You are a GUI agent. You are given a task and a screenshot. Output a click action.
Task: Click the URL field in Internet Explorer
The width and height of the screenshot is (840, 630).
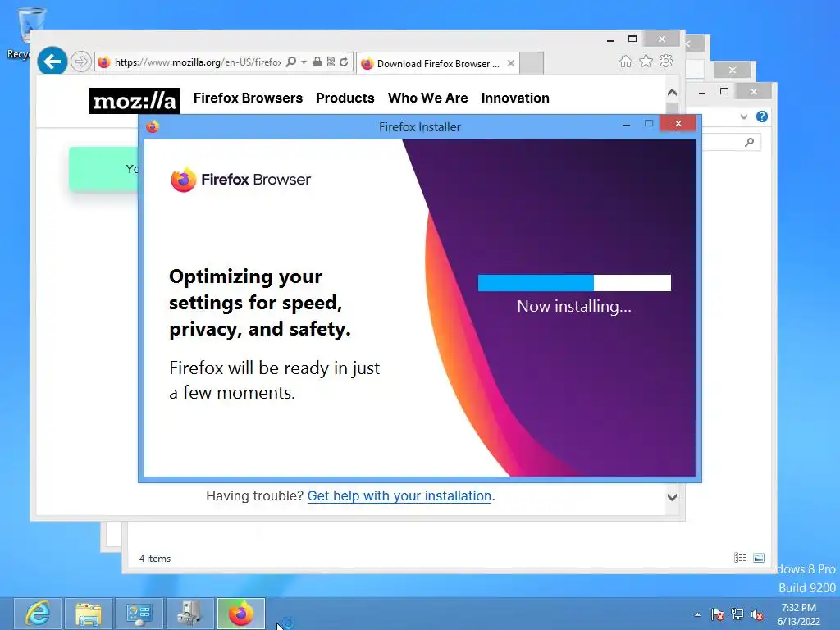tap(199, 62)
